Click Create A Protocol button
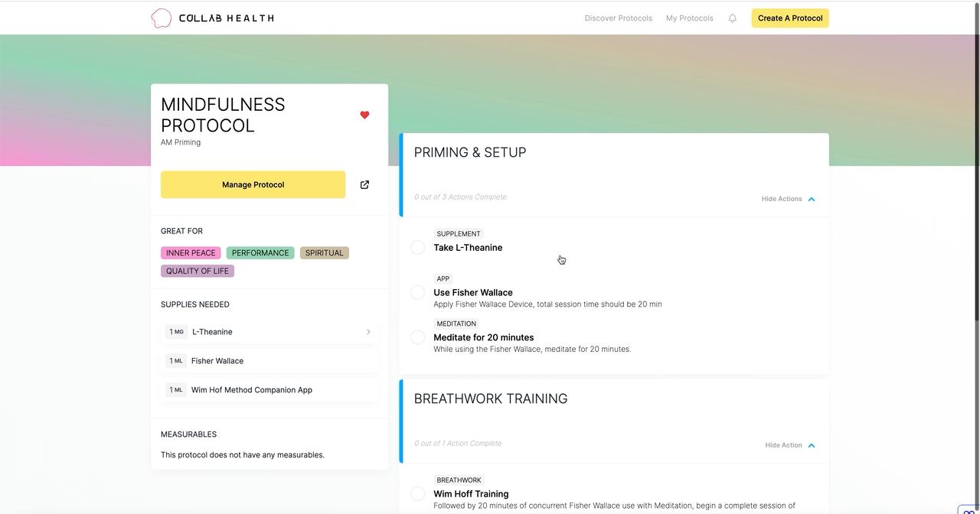The width and height of the screenshot is (980, 514). click(x=790, y=18)
